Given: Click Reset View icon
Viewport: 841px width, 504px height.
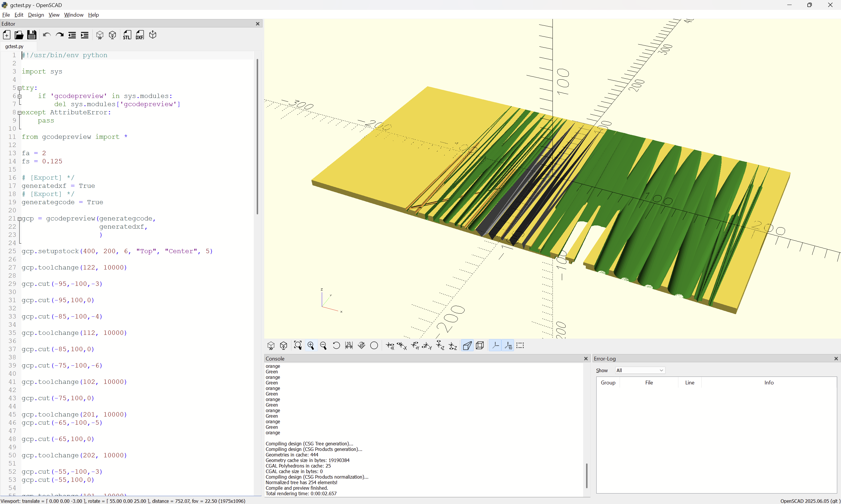Looking at the screenshot, I should [x=336, y=345].
